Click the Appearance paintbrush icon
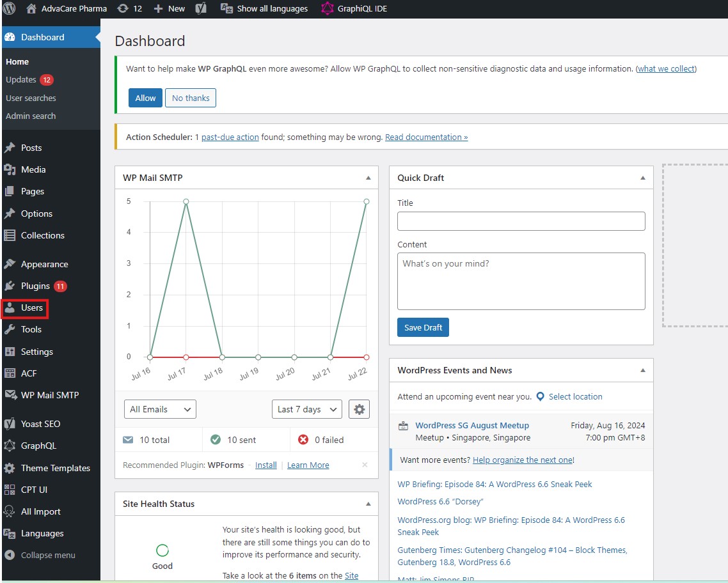 (10, 264)
